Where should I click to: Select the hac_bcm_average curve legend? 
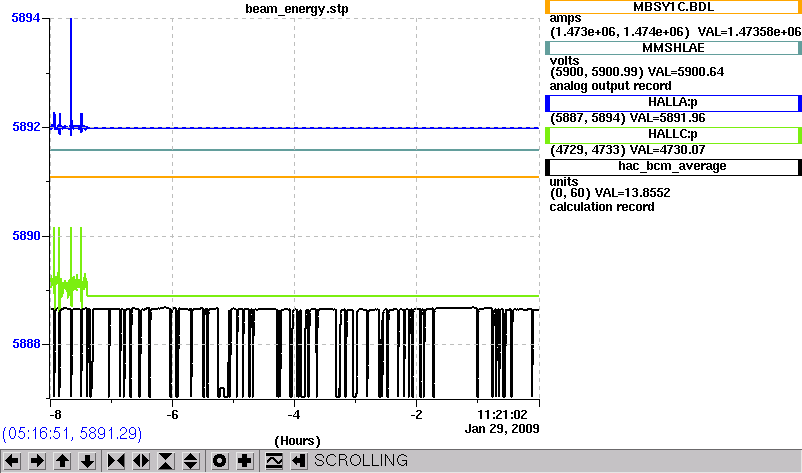coord(673,167)
